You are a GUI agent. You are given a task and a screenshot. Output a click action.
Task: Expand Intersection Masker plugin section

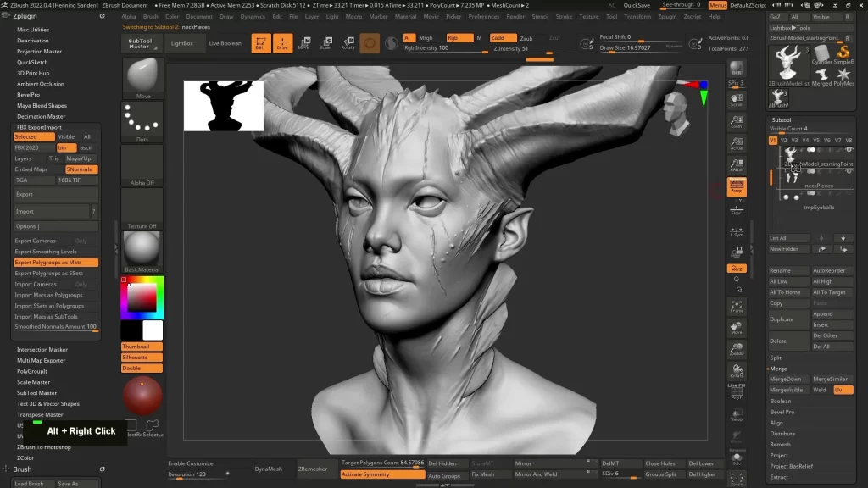point(42,350)
